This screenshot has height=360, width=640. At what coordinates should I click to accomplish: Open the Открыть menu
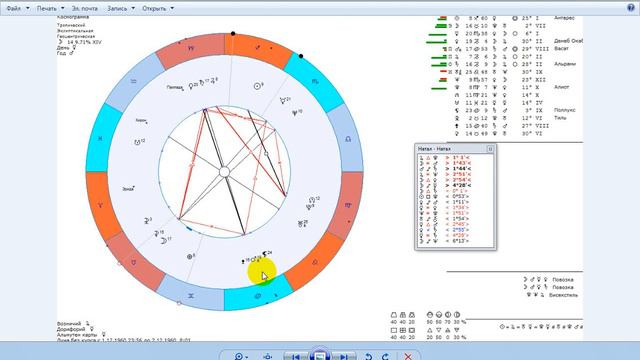point(158,8)
